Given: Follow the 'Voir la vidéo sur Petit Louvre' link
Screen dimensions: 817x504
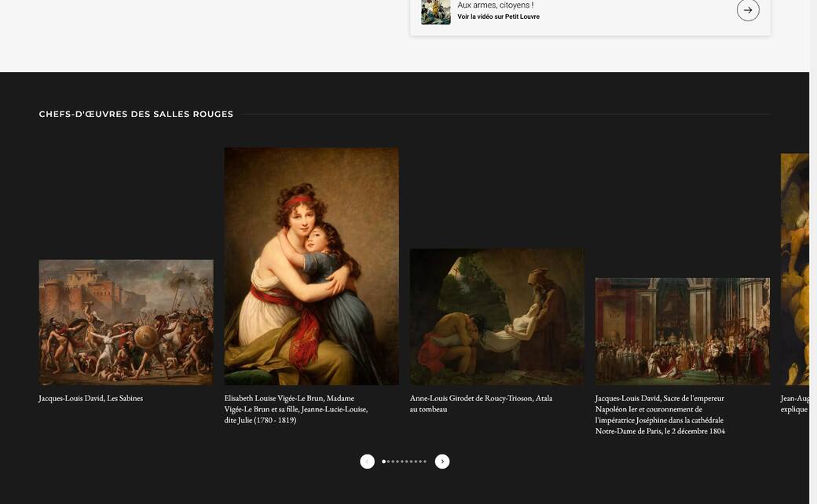Looking at the screenshot, I should tap(498, 15).
